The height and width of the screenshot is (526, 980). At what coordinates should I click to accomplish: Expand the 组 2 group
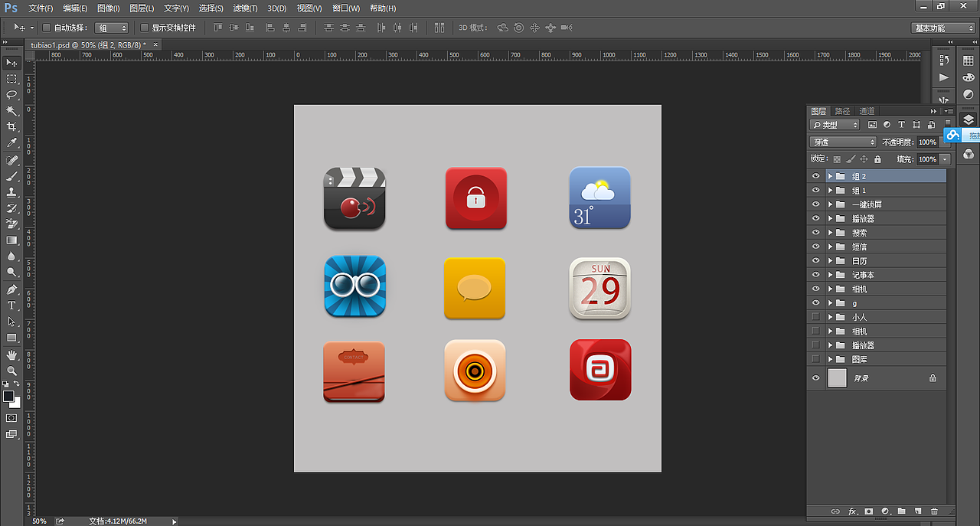pyautogui.click(x=830, y=176)
